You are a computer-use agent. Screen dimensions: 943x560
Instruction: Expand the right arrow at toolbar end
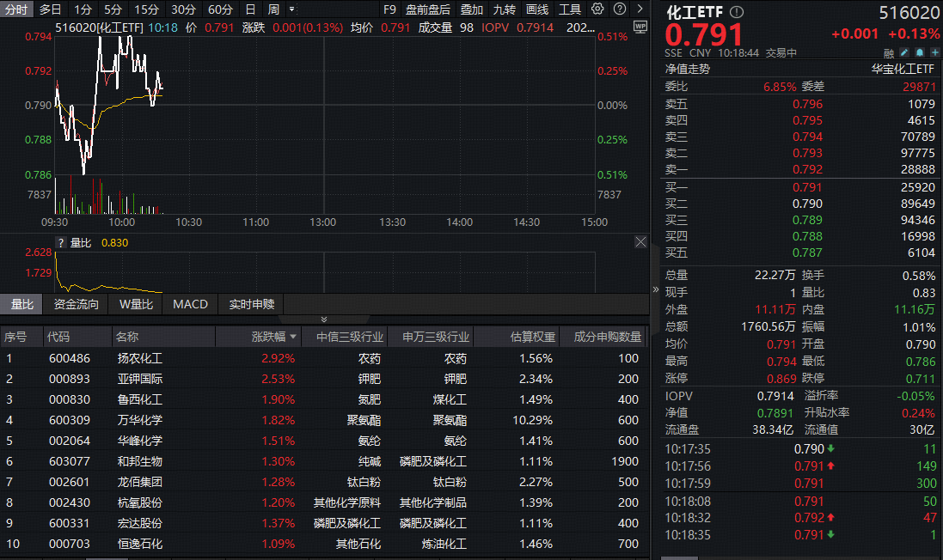pos(640,9)
